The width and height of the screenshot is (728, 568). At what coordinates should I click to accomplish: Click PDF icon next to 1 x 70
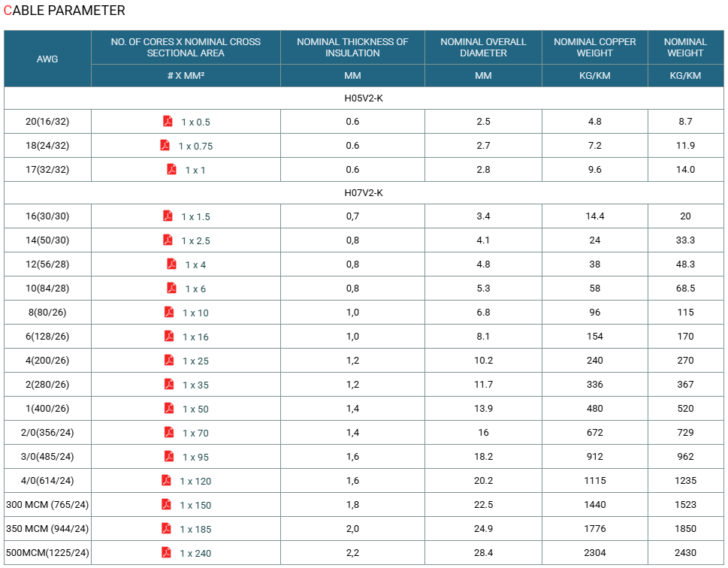[169, 432]
